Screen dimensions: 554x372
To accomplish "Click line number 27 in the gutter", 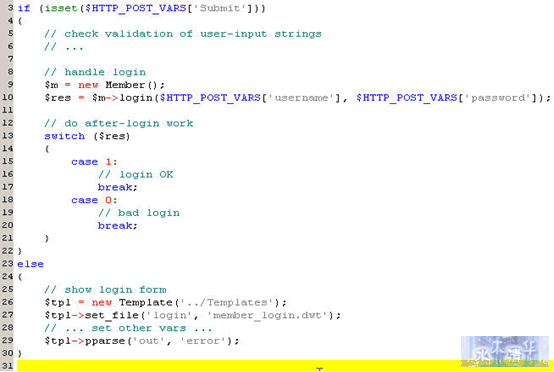I will pyautogui.click(x=7, y=315).
